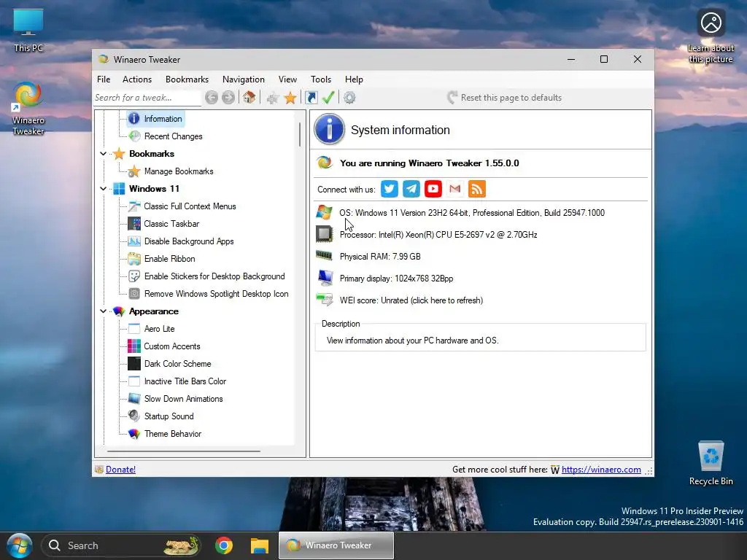Select Inactive Title Bars Color tweak
Screen dimensions: 747x560
(177, 381)
